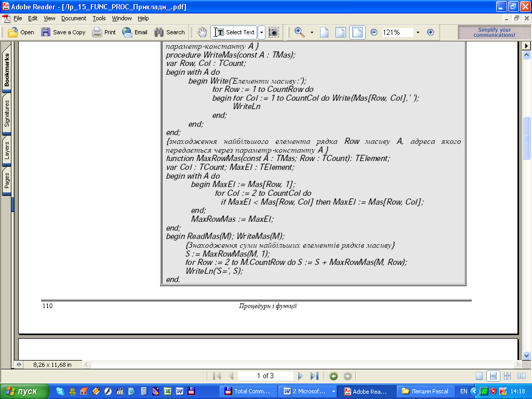Open the Help menu

pos(143,18)
